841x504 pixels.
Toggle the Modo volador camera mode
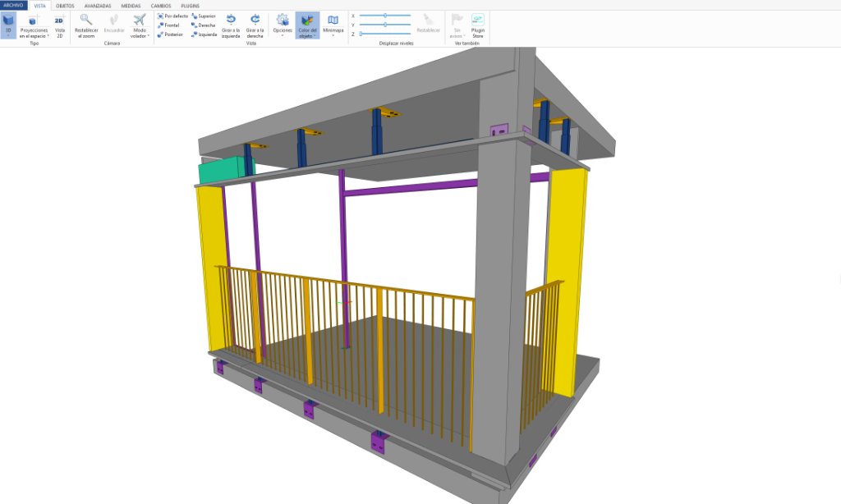click(x=140, y=25)
